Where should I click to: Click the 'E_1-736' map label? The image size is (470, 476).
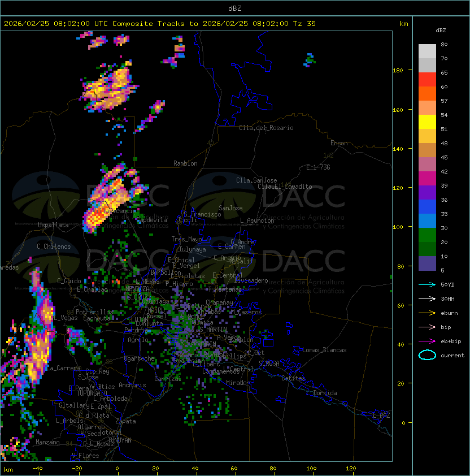[318, 167]
